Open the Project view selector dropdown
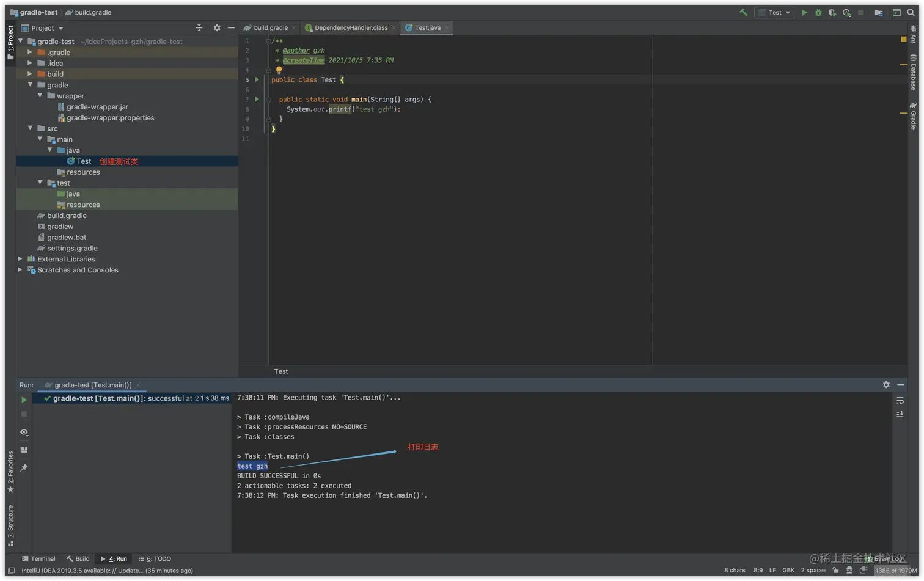Image resolution: width=924 pixels, height=581 pixels. [x=42, y=28]
